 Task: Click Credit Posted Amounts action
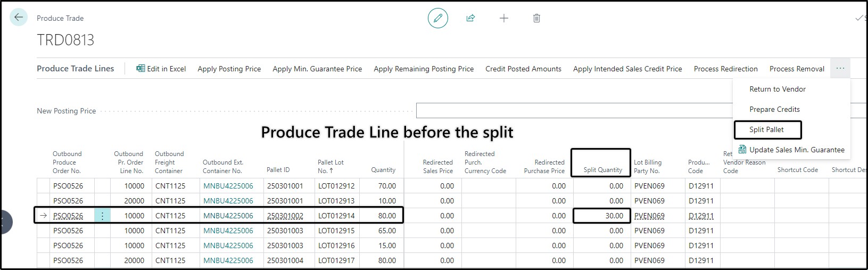point(523,69)
